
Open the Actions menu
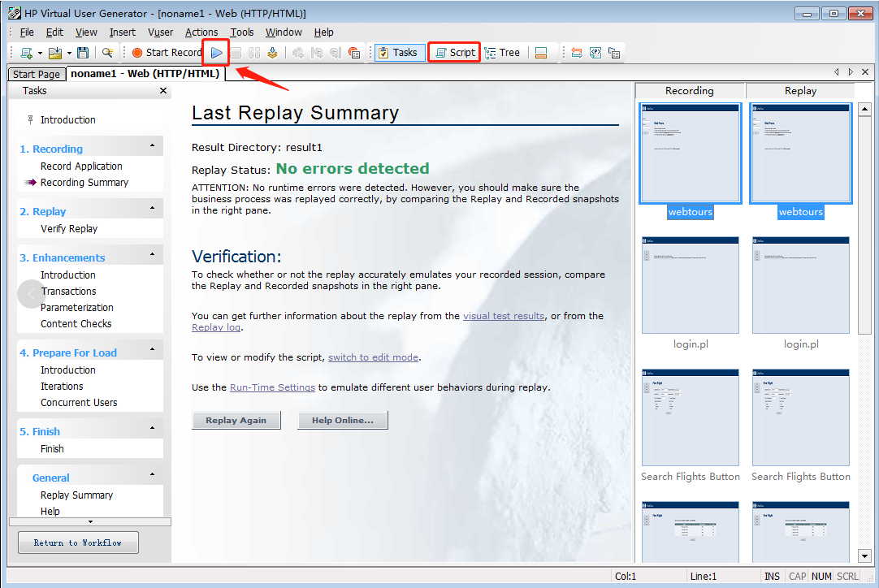pyautogui.click(x=201, y=32)
